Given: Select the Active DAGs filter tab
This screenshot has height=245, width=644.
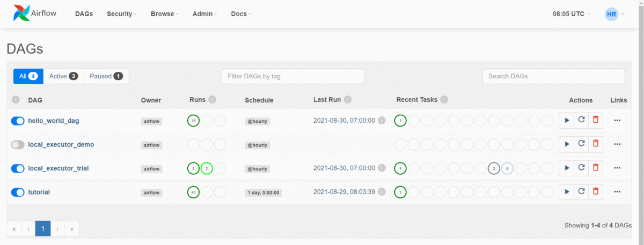Looking at the screenshot, I should coord(63,76).
